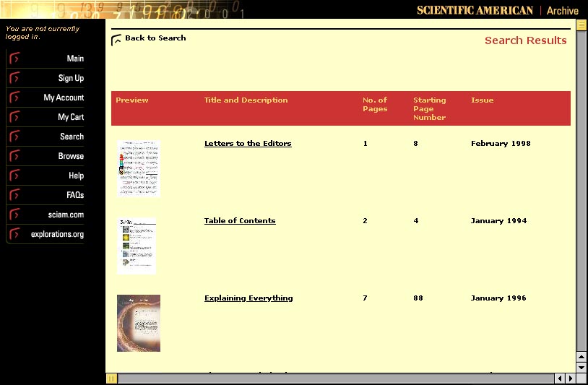Viewport: 588px width, 385px height.
Task: Open the Letters to the Editors article
Action: click(248, 143)
